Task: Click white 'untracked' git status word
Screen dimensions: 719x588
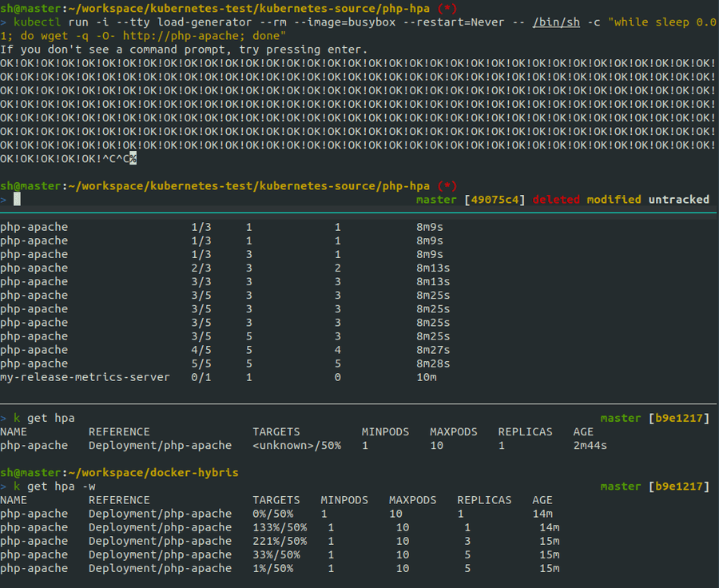Action: [678, 200]
